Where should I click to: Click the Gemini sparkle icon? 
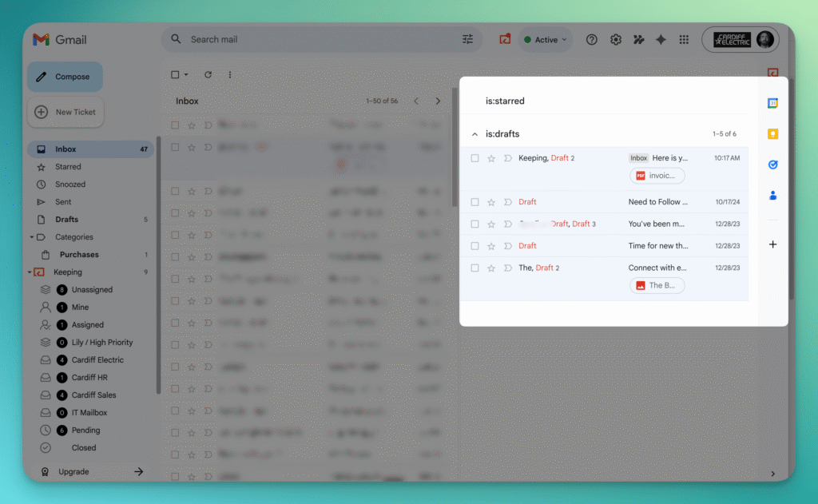[x=661, y=40]
